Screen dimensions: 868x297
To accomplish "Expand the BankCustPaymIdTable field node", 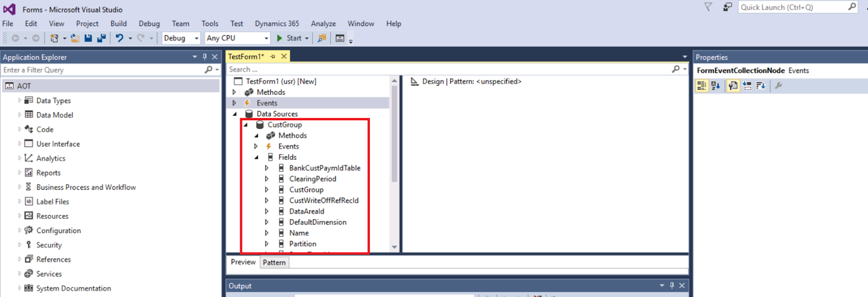I will click(266, 168).
